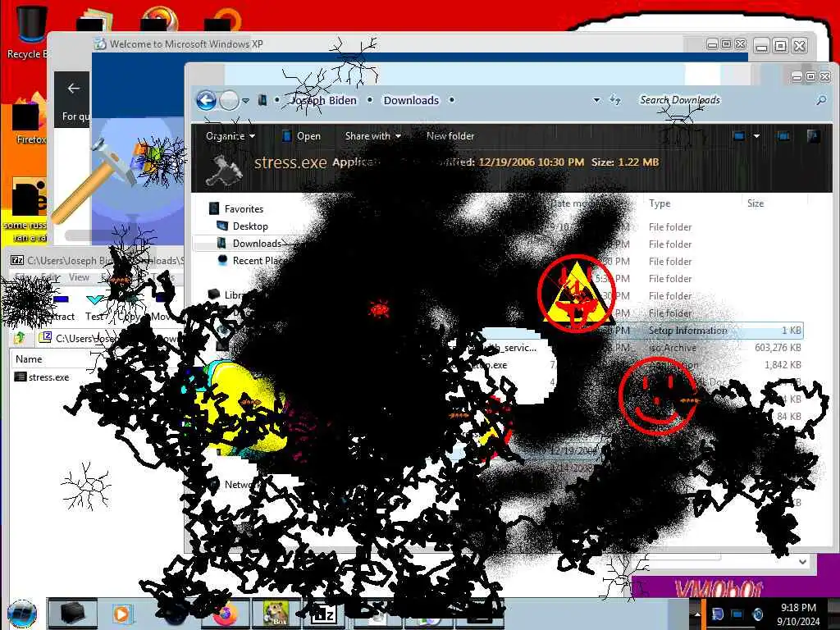Sort files by the Size column header

(x=756, y=203)
